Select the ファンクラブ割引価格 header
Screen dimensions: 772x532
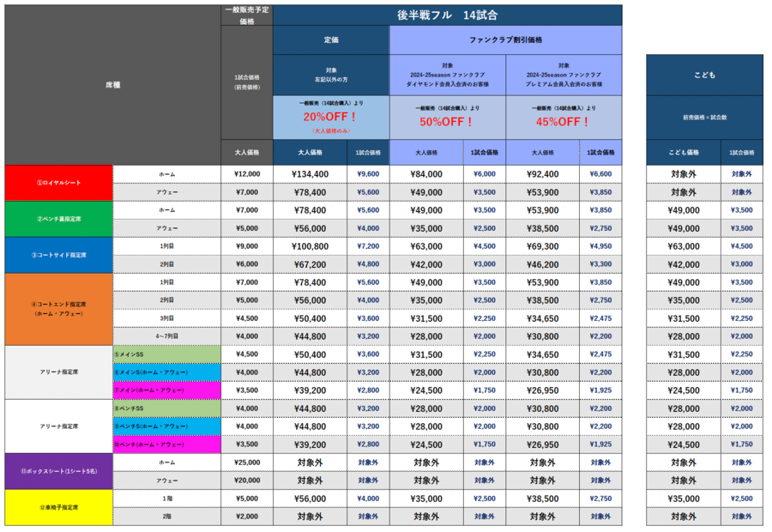point(505,40)
